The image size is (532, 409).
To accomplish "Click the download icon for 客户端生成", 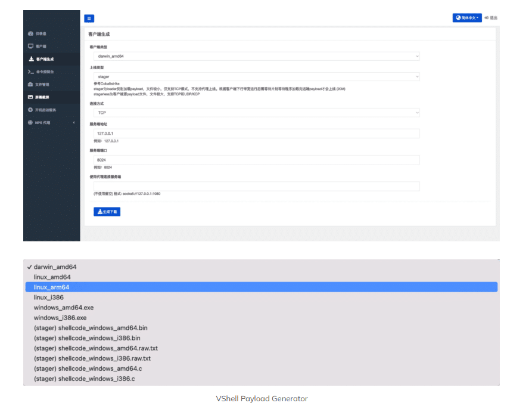I will (31, 59).
